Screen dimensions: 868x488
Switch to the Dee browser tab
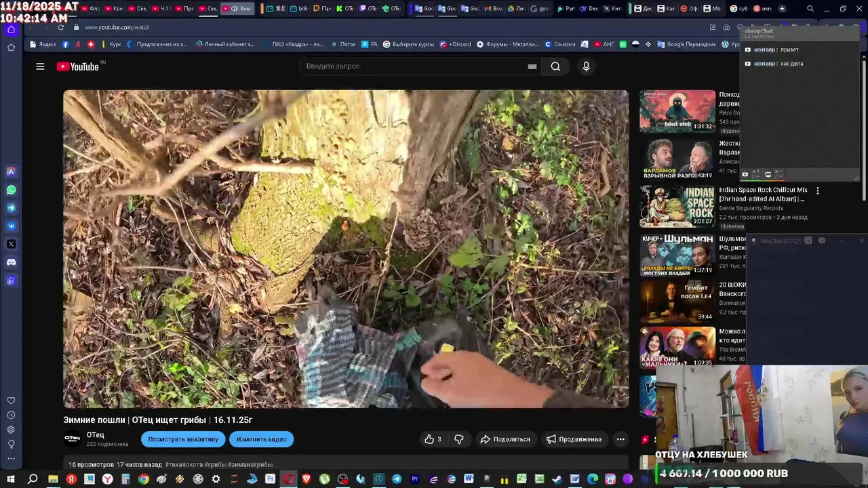tap(588, 9)
